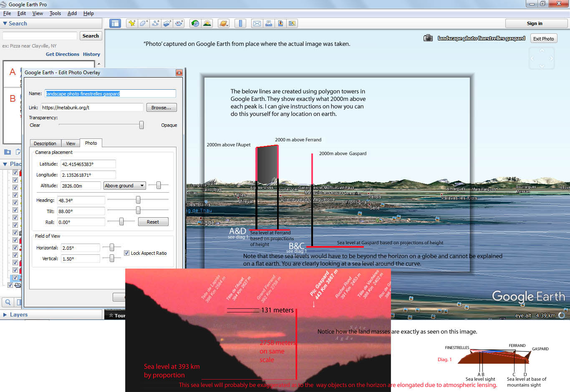Click the Longitude field
The width and height of the screenshot is (570, 392).
[88, 175]
